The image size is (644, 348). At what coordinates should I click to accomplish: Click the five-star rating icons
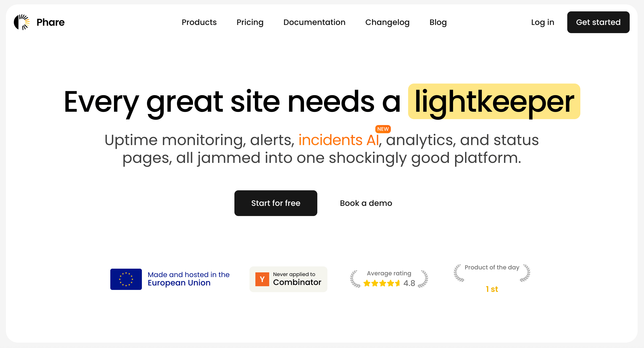pyautogui.click(x=381, y=283)
